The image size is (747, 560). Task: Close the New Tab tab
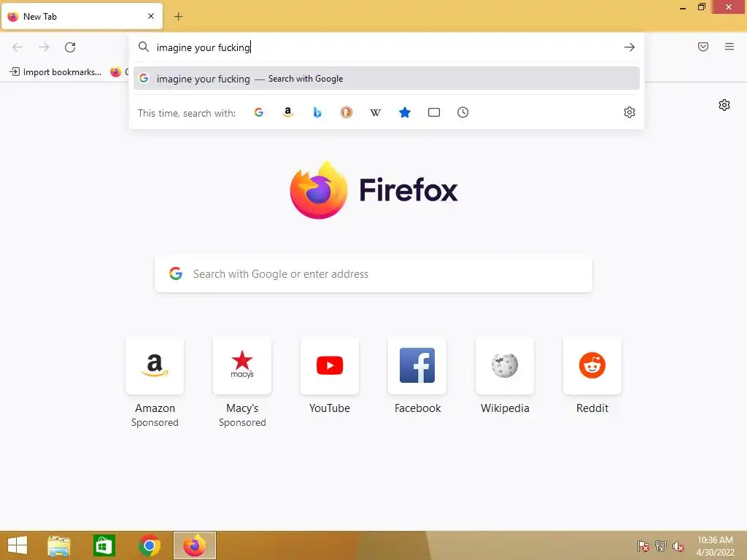point(151,16)
